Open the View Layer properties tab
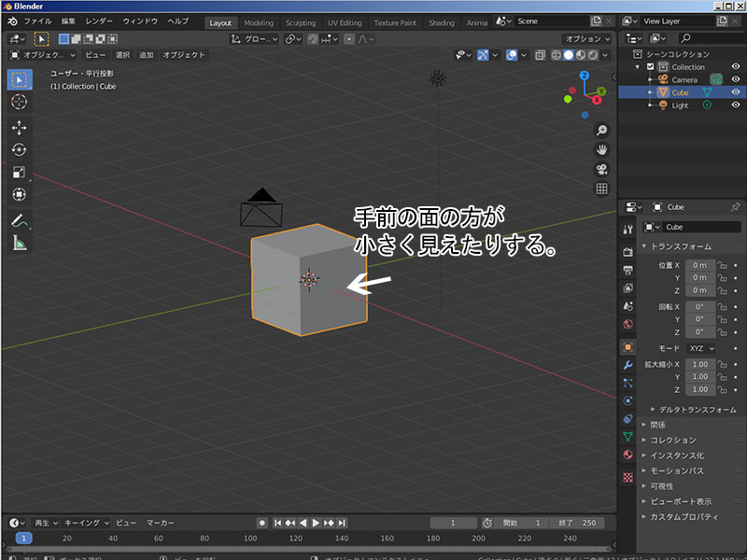The width and height of the screenshot is (747, 560). tap(627, 288)
